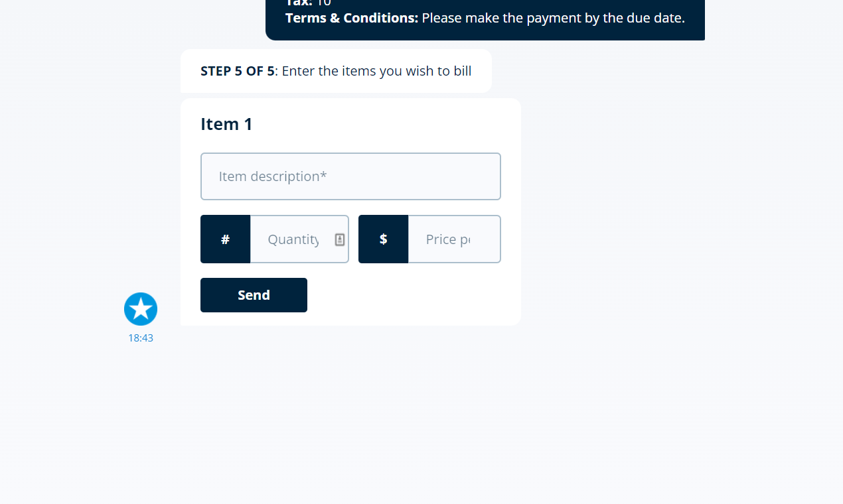Click the spinner control inside Quantity input
The image size is (843, 504).
(x=340, y=239)
